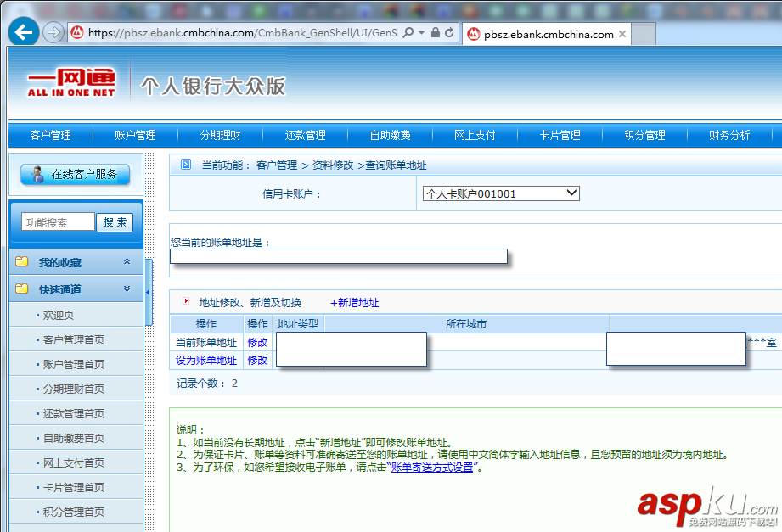Click the browser back arrow

(22, 32)
